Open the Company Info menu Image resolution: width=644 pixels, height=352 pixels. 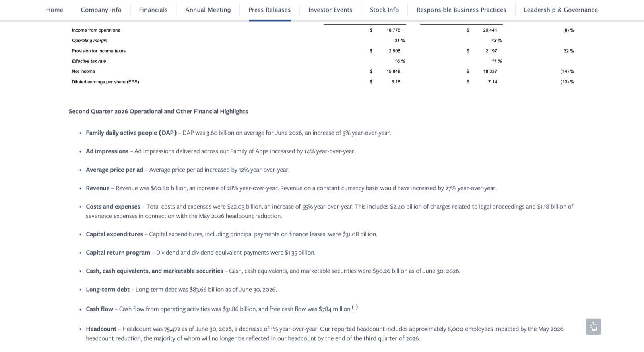click(101, 10)
